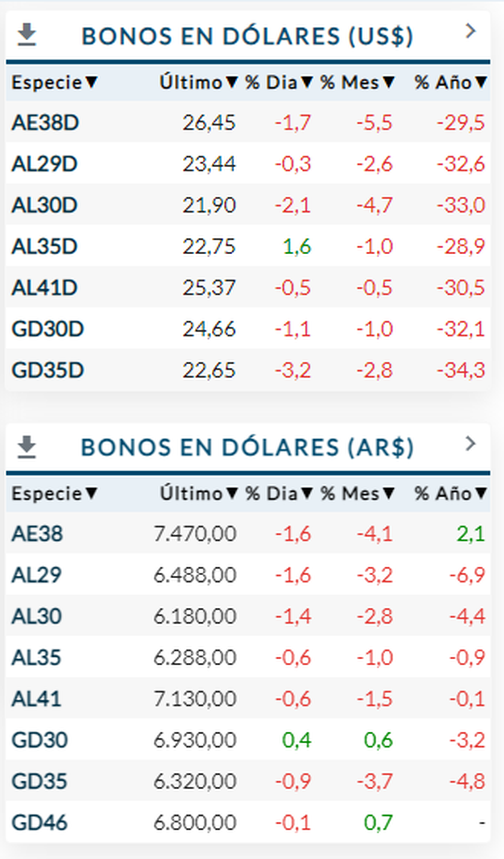Open the US$ bonds panel arrow
This screenshot has height=859, width=504.
coord(470,31)
